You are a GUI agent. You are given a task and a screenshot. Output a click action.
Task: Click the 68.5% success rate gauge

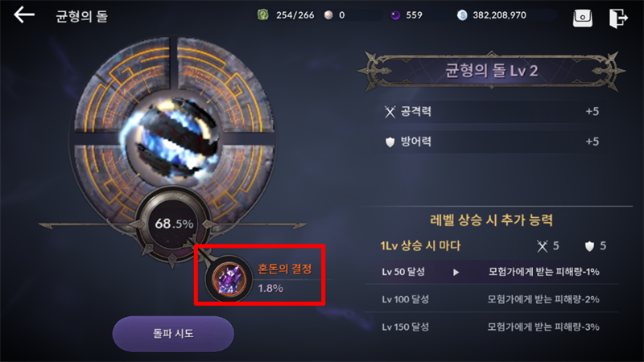tap(174, 224)
